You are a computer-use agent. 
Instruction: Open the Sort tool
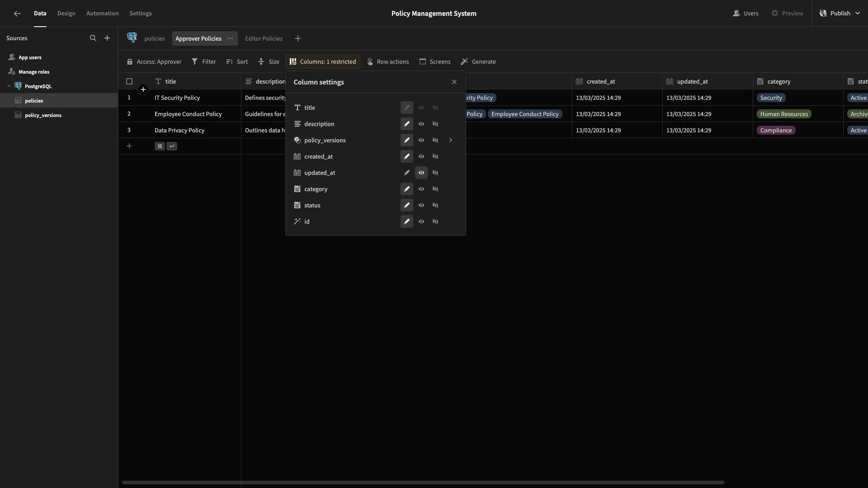(237, 62)
